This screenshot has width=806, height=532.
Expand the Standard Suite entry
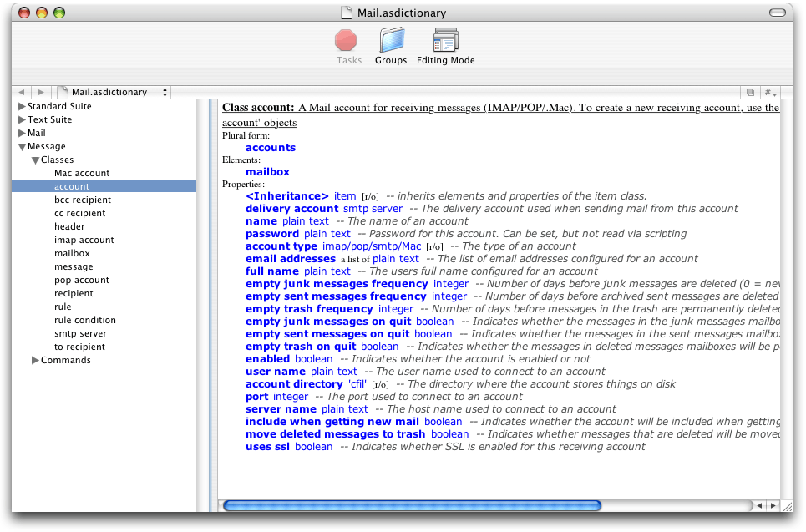(20, 105)
